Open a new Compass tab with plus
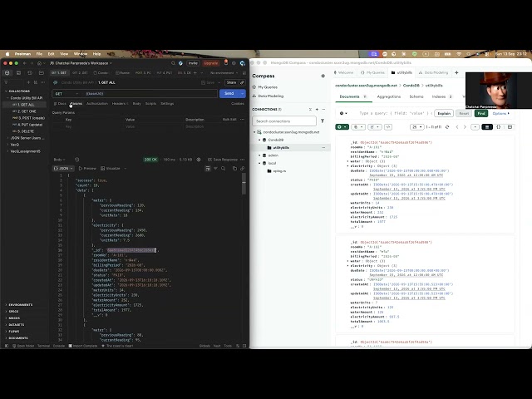 coord(456,72)
